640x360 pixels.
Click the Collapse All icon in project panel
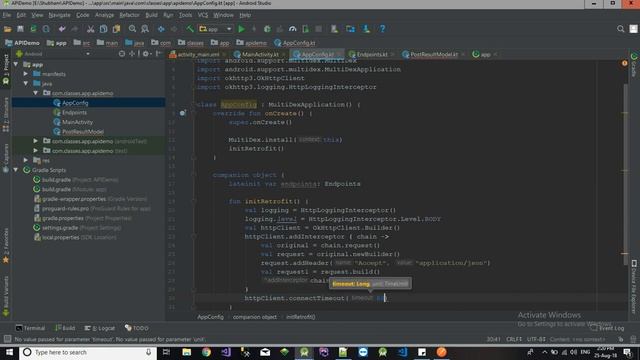pyautogui.click(x=132, y=54)
